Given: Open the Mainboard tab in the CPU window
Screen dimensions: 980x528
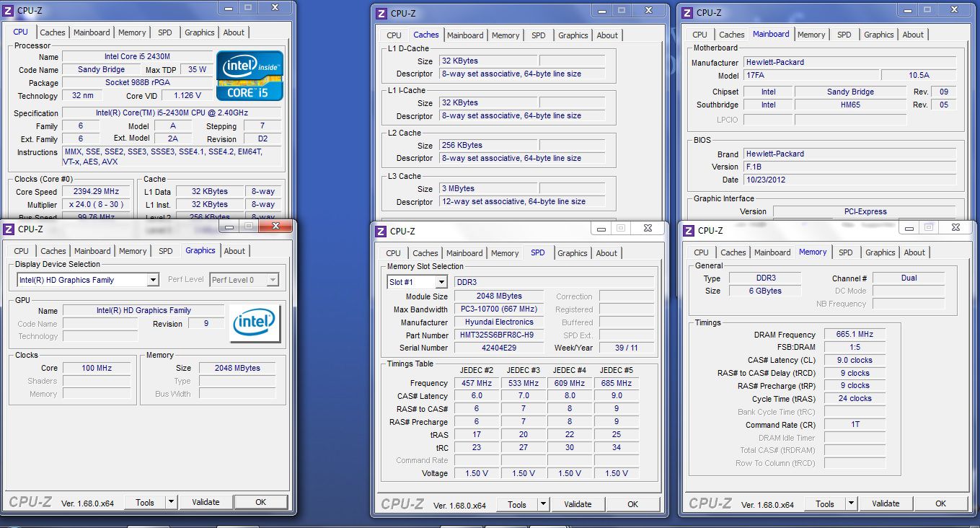Looking at the screenshot, I should tap(92, 32).
